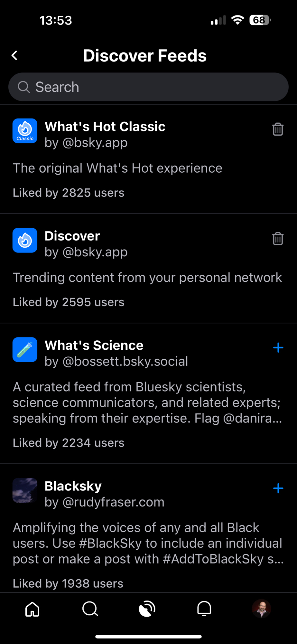Open profile via avatar in bottom bar
The height and width of the screenshot is (644, 297).
coord(261,609)
